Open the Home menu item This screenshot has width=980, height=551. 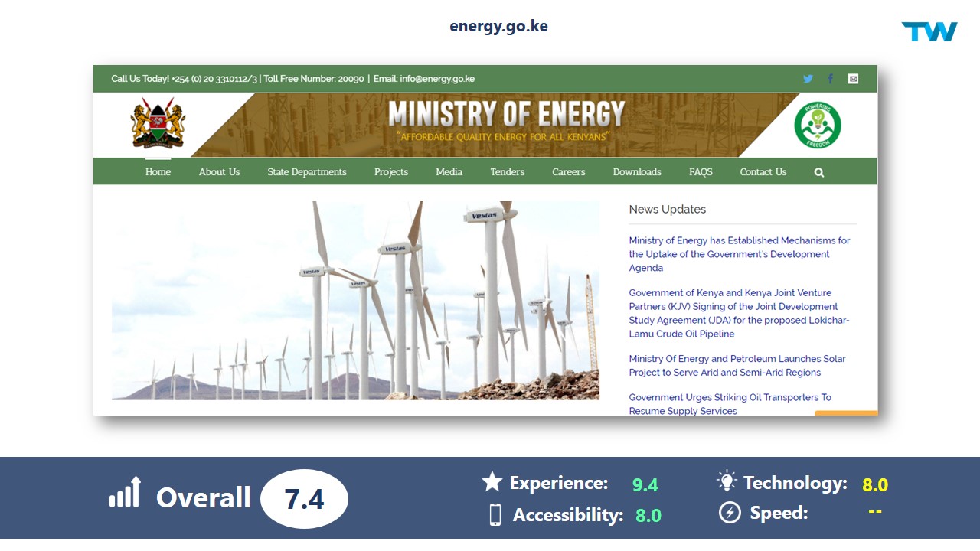click(158, 172)
